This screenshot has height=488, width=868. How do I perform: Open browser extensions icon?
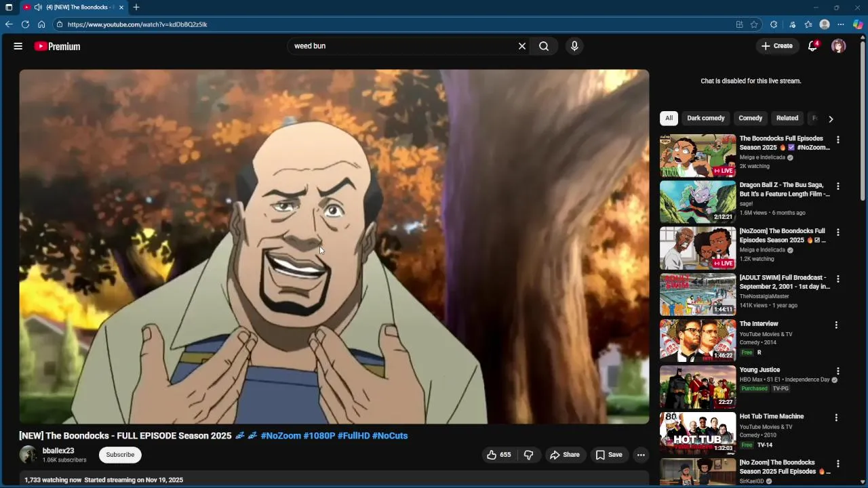(774, 24)
